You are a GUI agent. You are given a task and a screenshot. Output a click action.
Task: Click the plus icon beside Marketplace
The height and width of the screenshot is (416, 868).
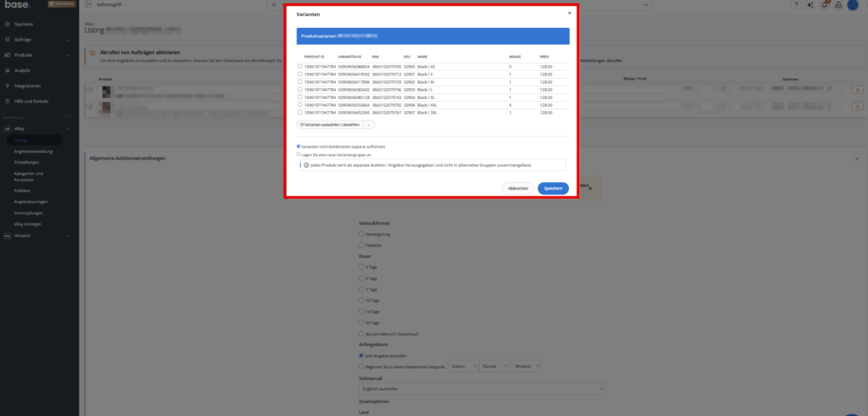68,117
